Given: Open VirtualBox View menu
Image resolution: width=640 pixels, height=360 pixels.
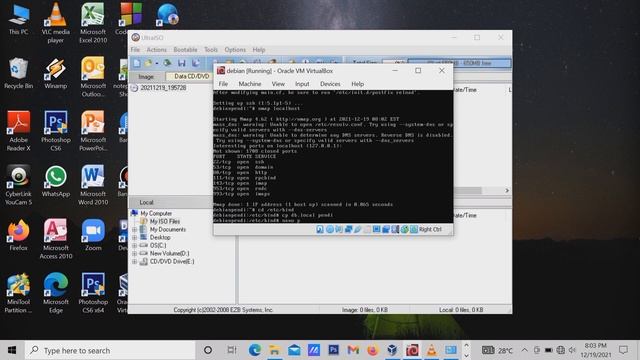Looking at the screenshot, I should 278,84.
